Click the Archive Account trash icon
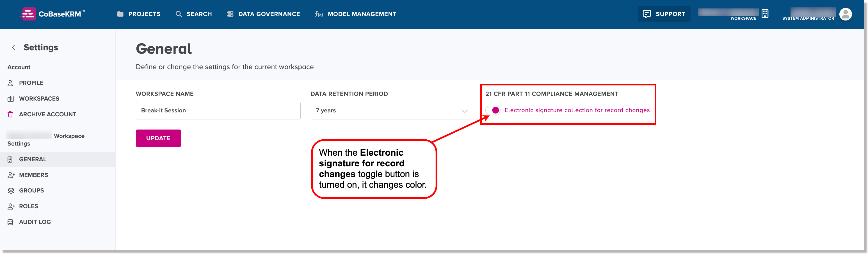The image size is (868, 254). coord(11,114)
